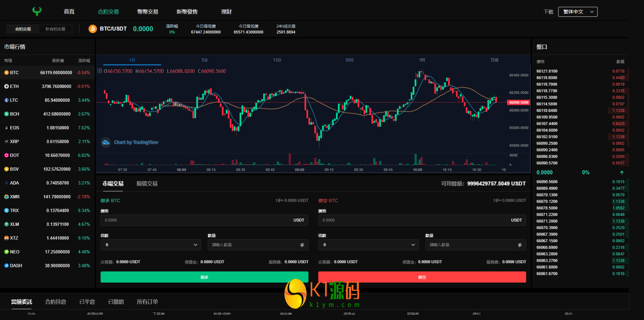Select the TRX coin icon in market list
The height and width of the screenshot is (320, 644).
point(6,211)
